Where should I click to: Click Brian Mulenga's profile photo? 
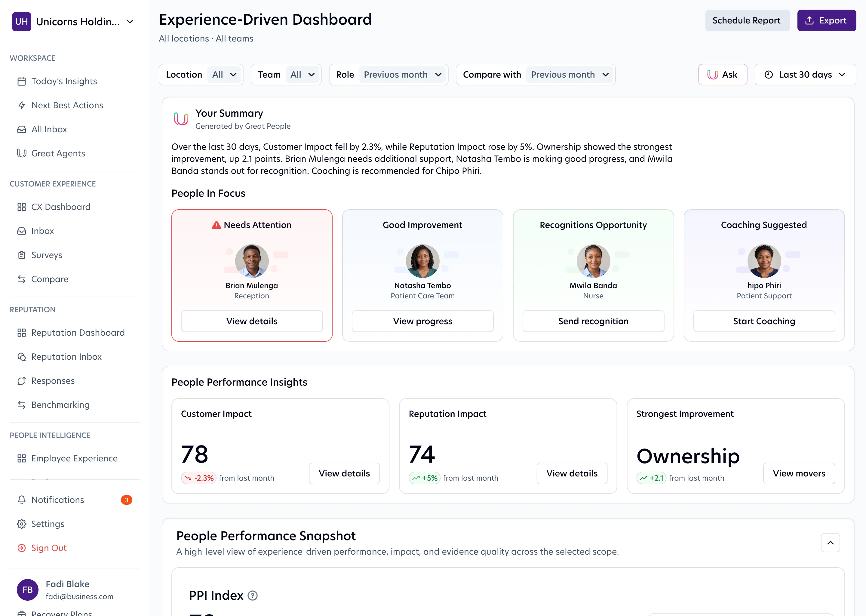click(252, 261)
